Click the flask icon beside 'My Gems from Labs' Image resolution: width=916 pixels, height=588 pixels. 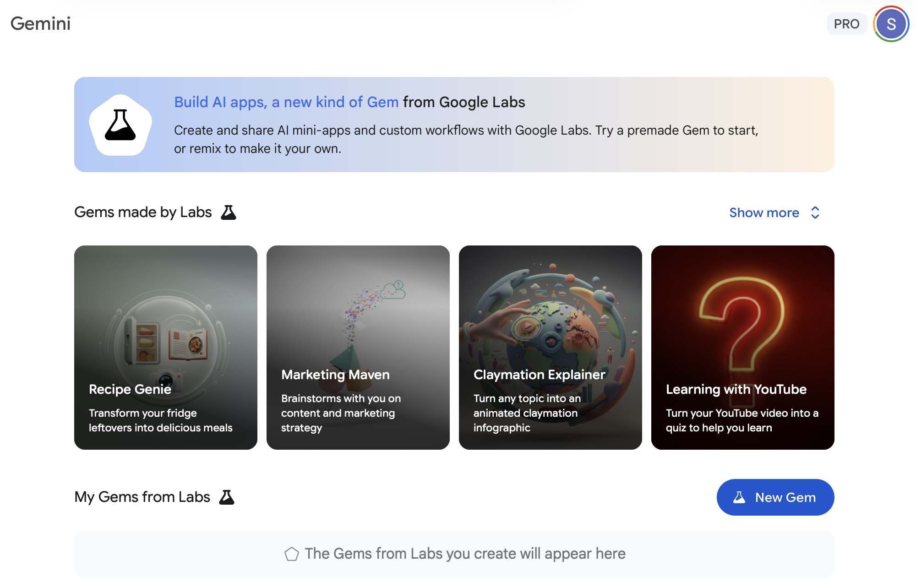pyautogui.click(x=226, y=497)
